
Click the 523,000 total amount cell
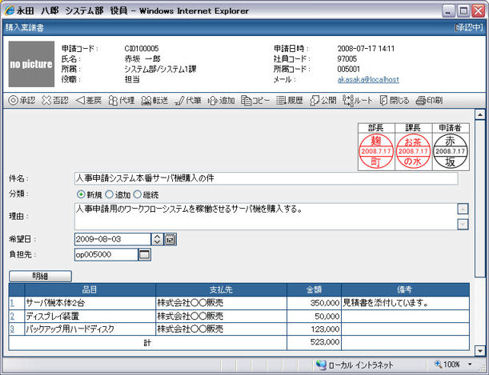tap(314, 343)
